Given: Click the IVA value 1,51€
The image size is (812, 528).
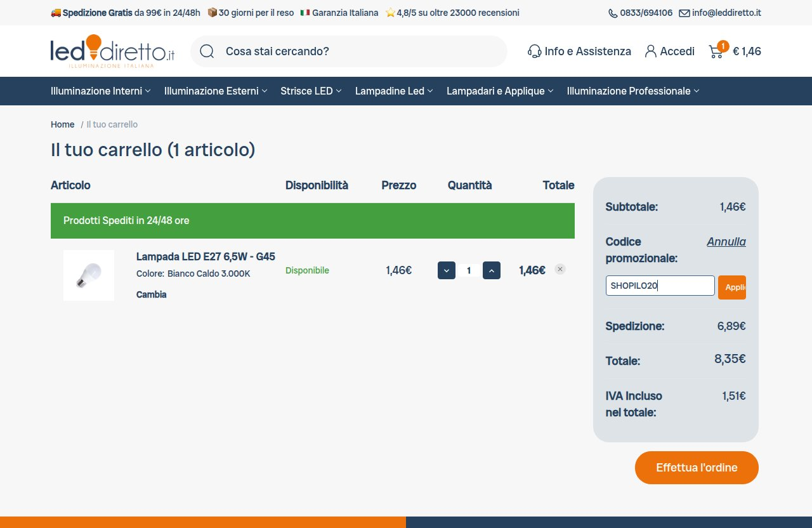Looking at the screenshot, I should pyautogui.click(x=734, y=396).
